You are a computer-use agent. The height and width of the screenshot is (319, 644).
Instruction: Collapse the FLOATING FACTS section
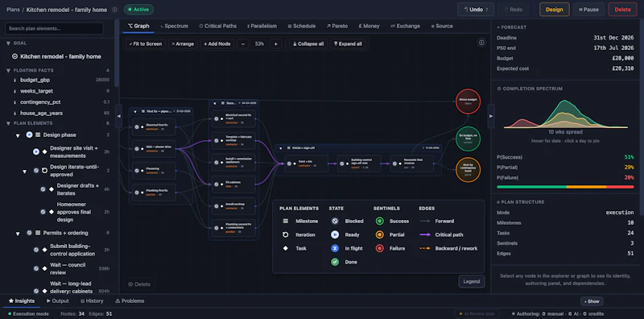(x=8, y=70)
